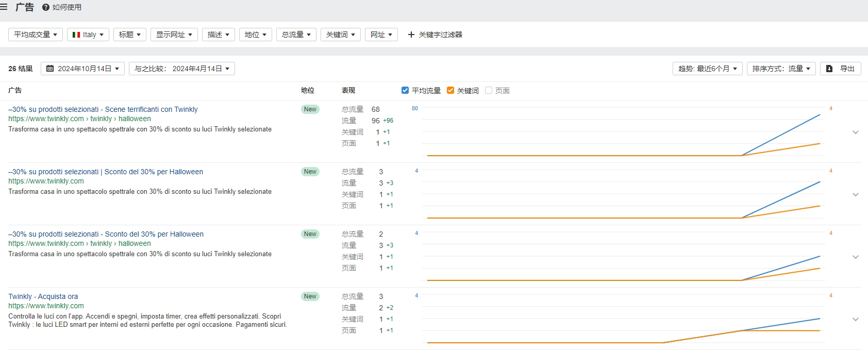Image resolution: width=868 pixels, height=350 pixels.
Task: Click the trend chart of the first ad
Action: click(x=624, y=132)
